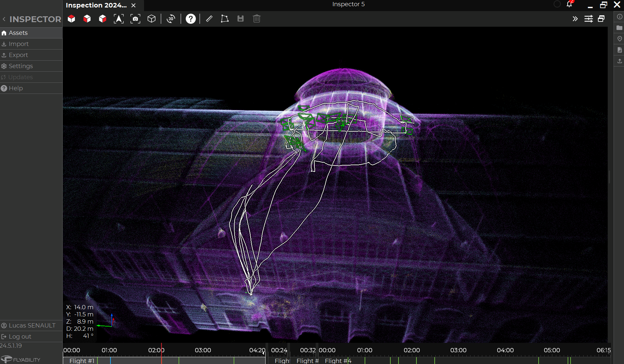Open the help question mark icon
The height and width of the screenshot is (364, 624).
191,19
